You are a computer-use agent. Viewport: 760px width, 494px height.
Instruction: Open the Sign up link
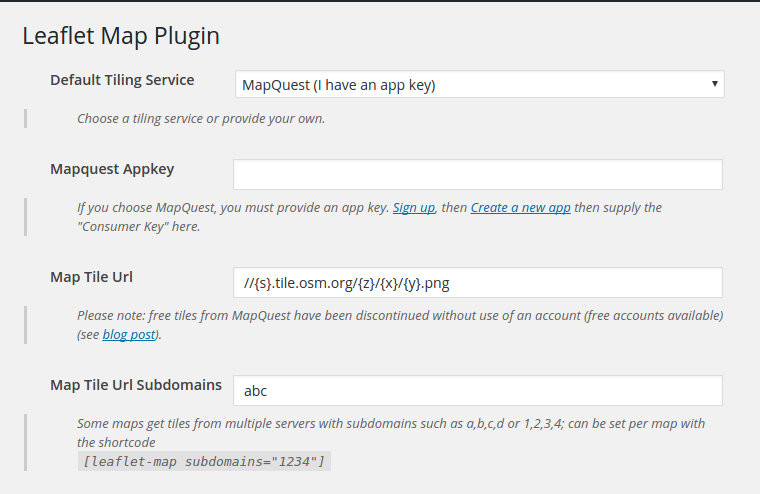point(413,208)
